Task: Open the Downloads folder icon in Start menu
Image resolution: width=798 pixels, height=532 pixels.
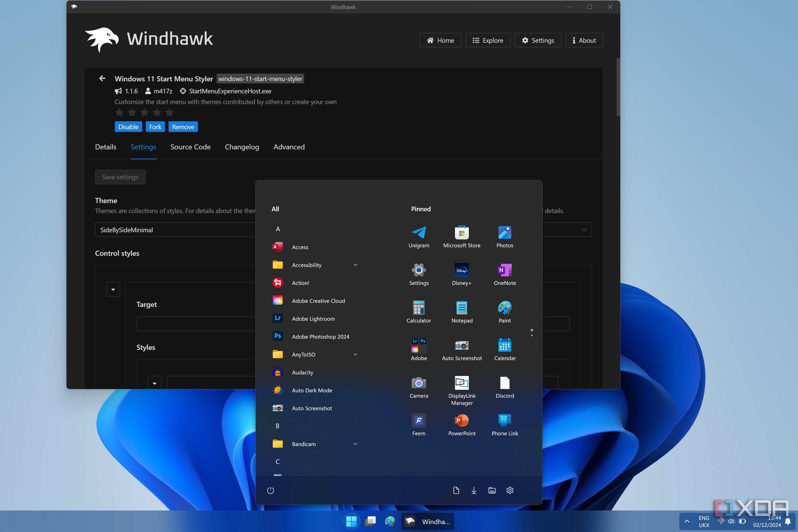Action: click(474, 490)
